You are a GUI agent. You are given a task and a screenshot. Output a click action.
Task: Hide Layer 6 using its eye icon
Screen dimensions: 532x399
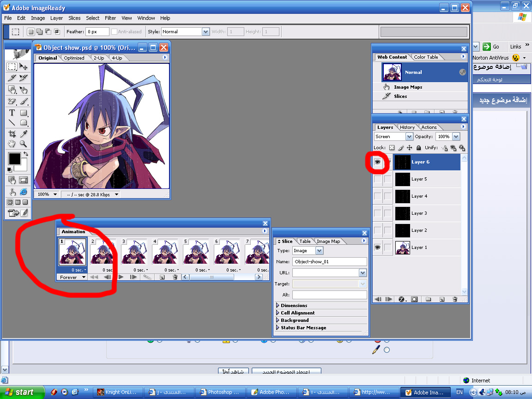click(x=378, y=162)
